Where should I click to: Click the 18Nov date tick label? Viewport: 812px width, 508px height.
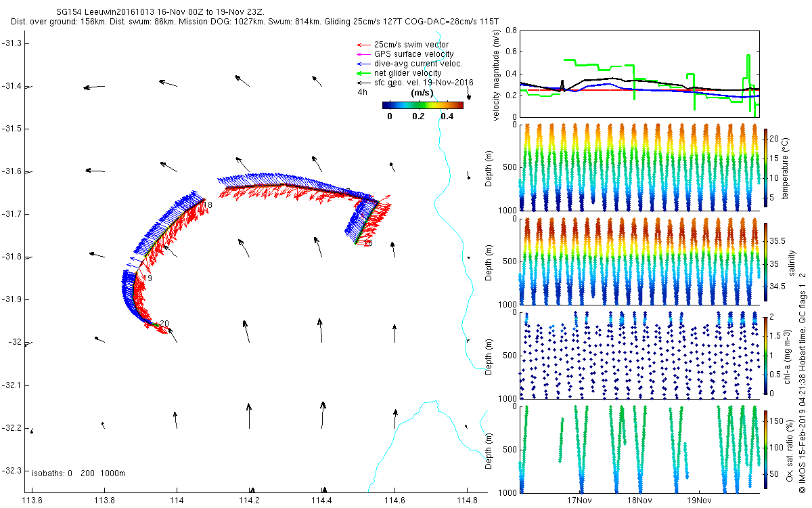[x=639, y=501]
